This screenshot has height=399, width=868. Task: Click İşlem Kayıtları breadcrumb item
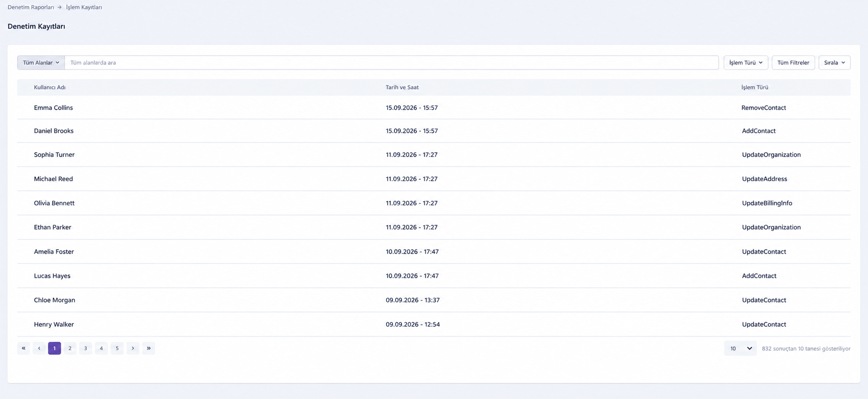point(84,8)
